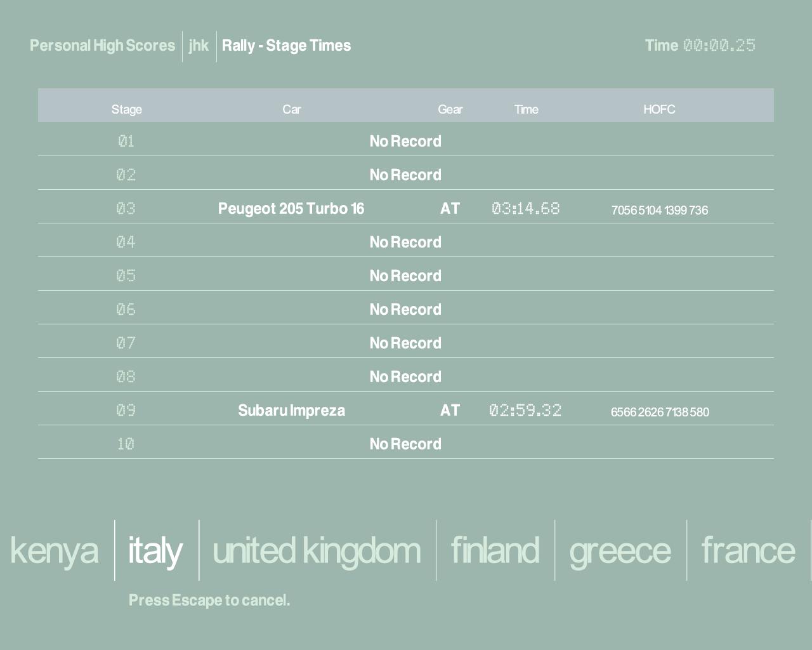
Task: Go to the france country tab
Action: 747,550
